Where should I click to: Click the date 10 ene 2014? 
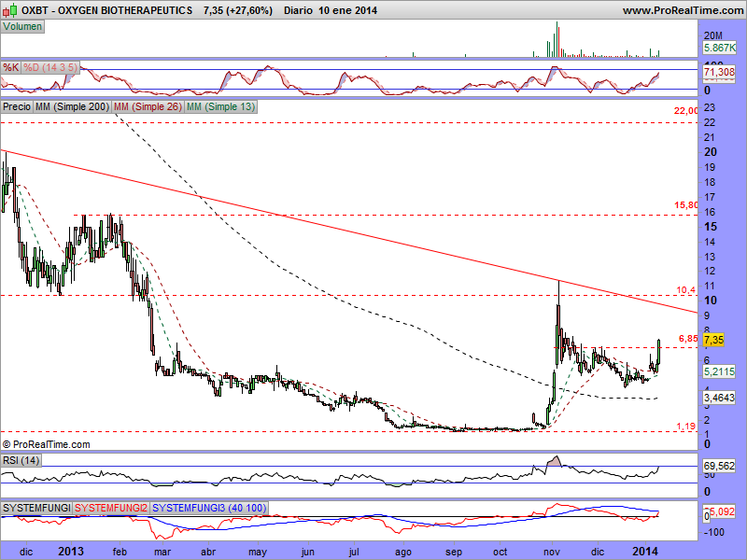[x=347, y=10]
